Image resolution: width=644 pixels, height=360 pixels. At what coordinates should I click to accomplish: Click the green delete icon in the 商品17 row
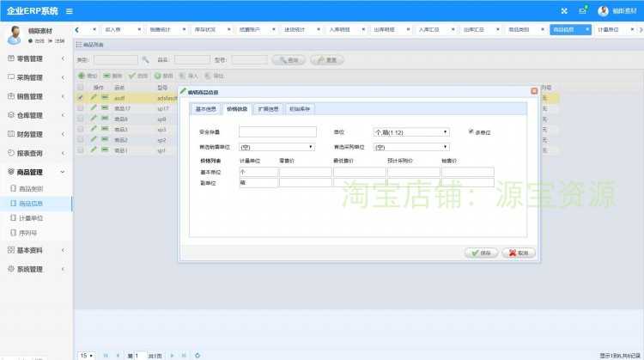point(105,107)
